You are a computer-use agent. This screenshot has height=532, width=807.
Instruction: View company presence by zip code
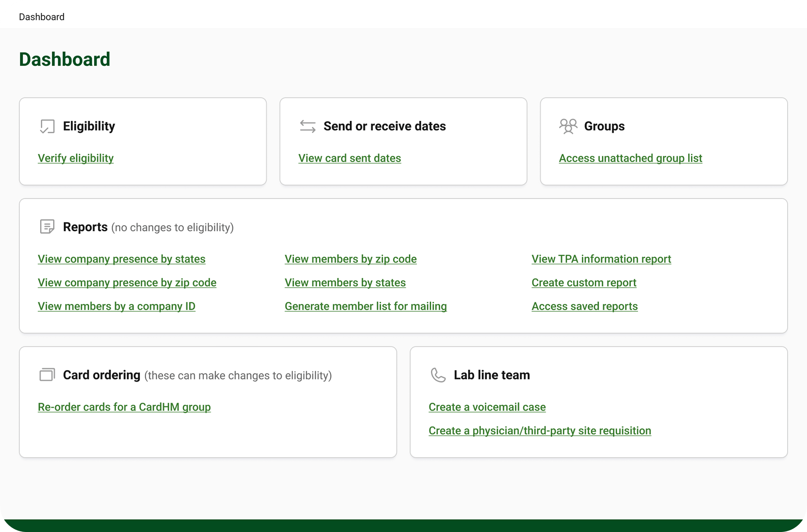(127, 283)
